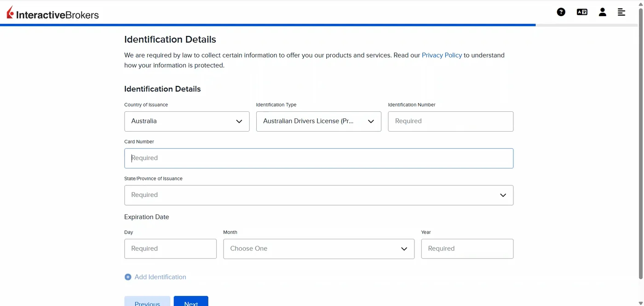
Task: Open the language translation icon
Action: click(582, 12)
